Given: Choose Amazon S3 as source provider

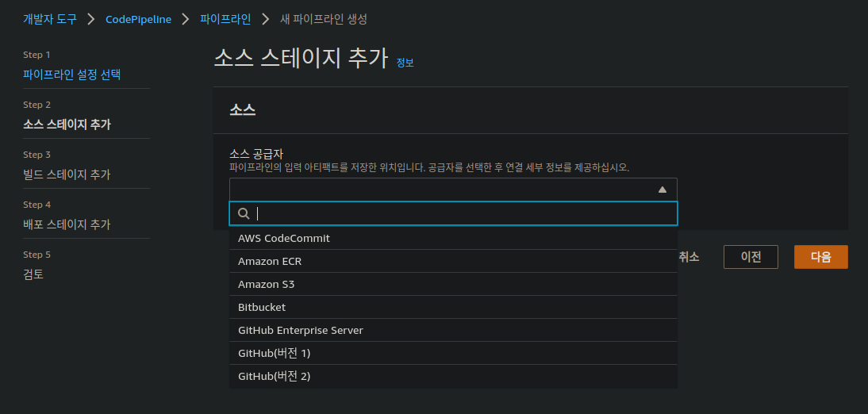Looking at the screenshot, I should point(453,284).
